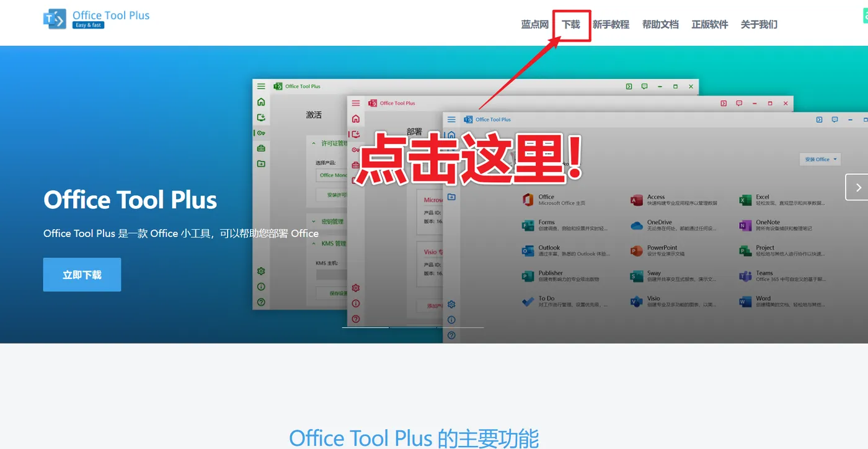Select the third carousel slide indicator
The height and width of the screenshot is (449, 868).
tap(461, 327)
